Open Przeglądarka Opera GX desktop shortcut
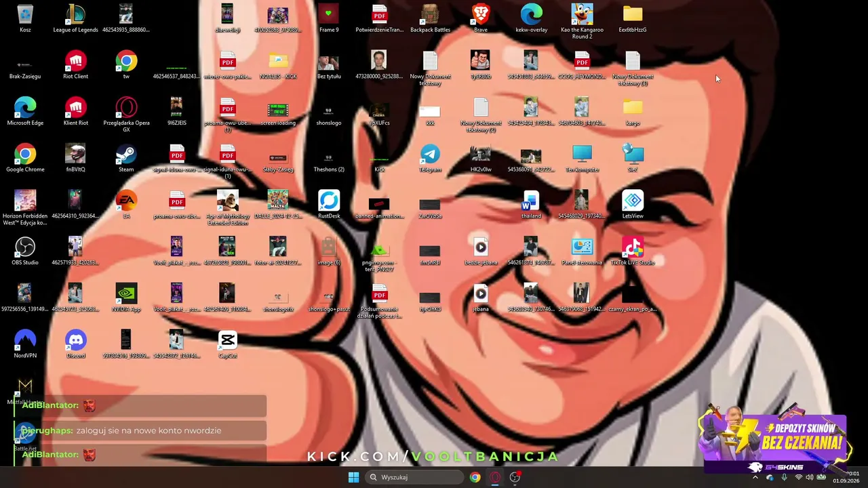The height and width of the screenshot is (488, 868). [126, 115]
